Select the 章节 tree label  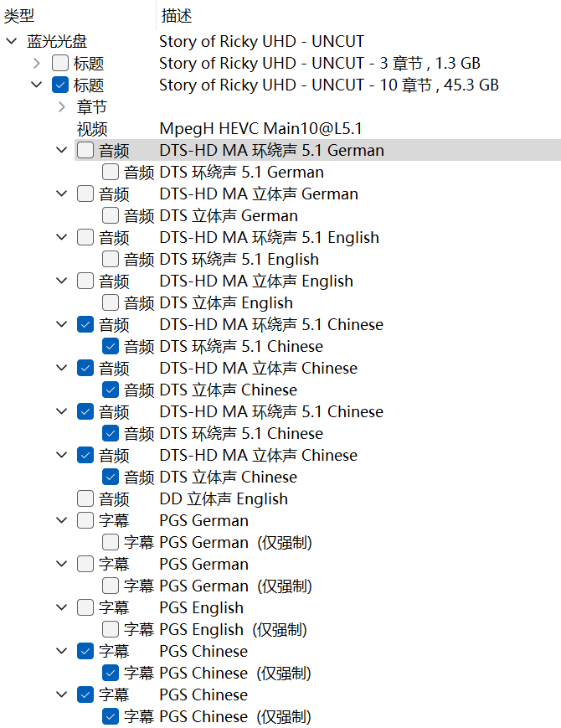[x=92, y=106]
